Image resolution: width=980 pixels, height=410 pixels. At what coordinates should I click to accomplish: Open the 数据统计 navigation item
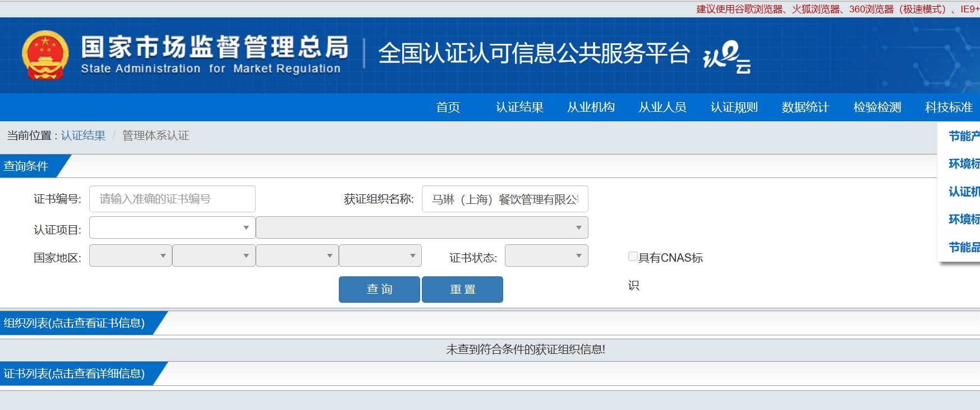click(x=806, y=107)
